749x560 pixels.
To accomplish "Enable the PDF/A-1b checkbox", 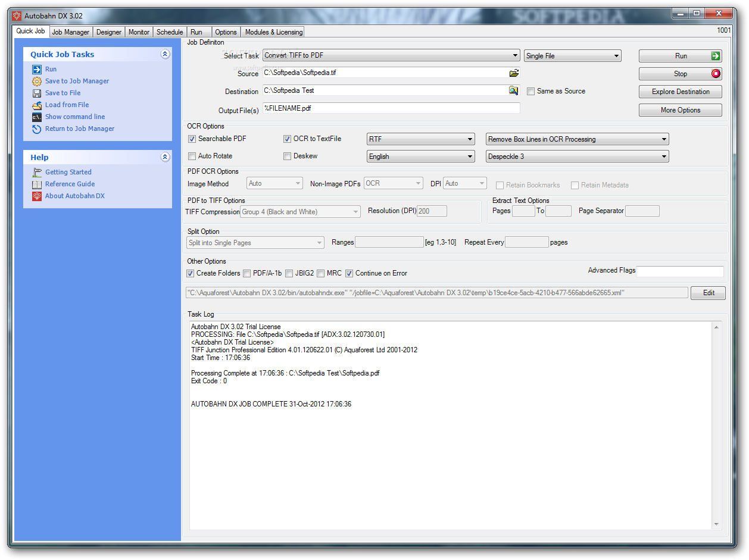I will [247, 273].
